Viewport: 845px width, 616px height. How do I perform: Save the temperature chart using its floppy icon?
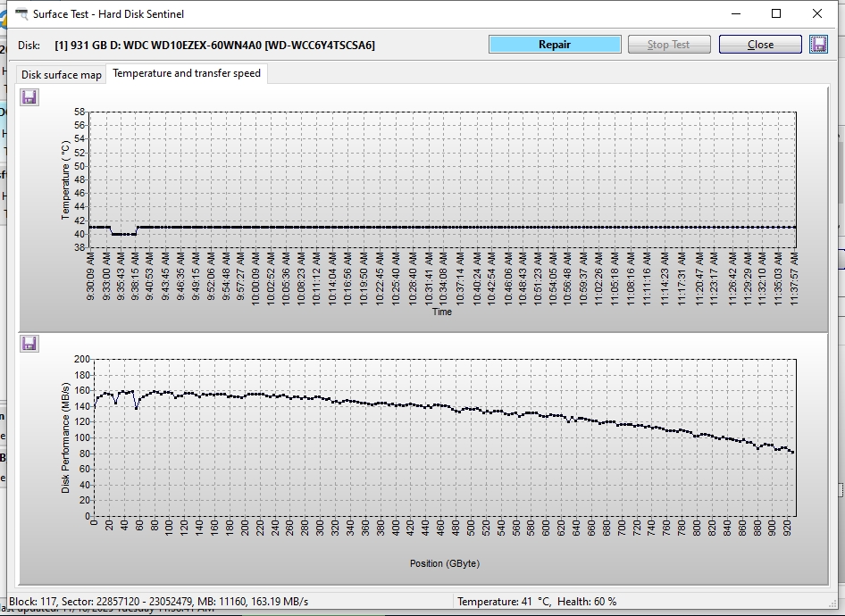(x=29, y=97)
